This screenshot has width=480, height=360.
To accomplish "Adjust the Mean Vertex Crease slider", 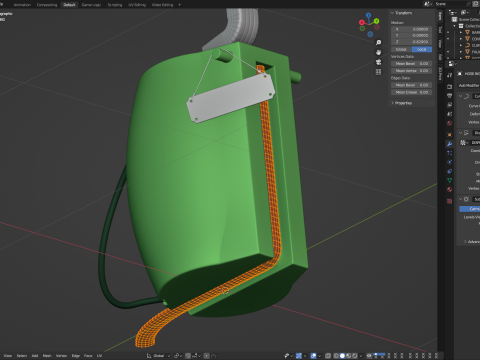I will (x=412, y=71).
